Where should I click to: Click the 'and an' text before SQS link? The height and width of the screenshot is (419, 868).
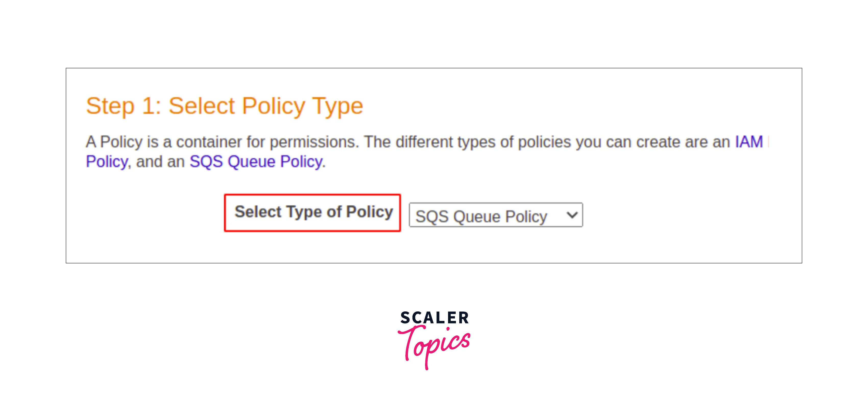click(160, 162)
